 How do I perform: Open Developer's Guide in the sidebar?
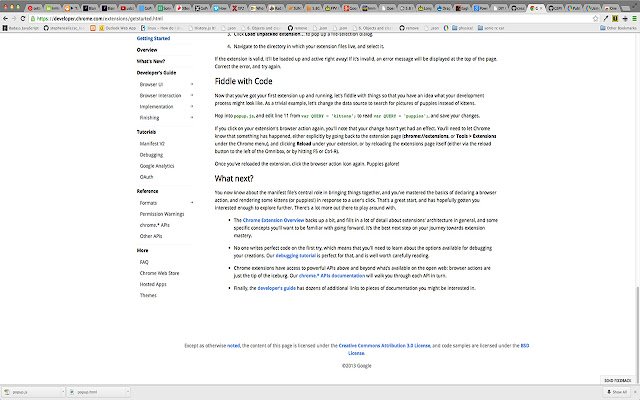tap(156, 73)
